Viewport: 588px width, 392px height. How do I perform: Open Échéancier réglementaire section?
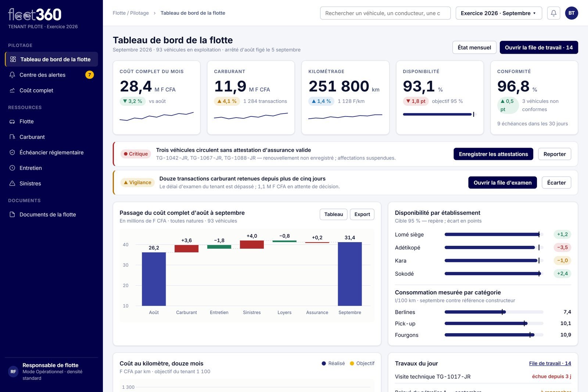[51, 152]
